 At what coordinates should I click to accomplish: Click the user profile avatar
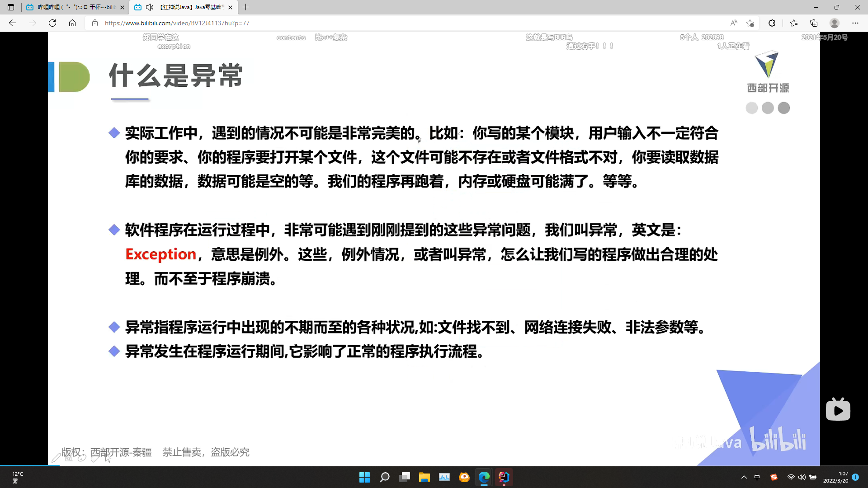click(x=835, y=23)
